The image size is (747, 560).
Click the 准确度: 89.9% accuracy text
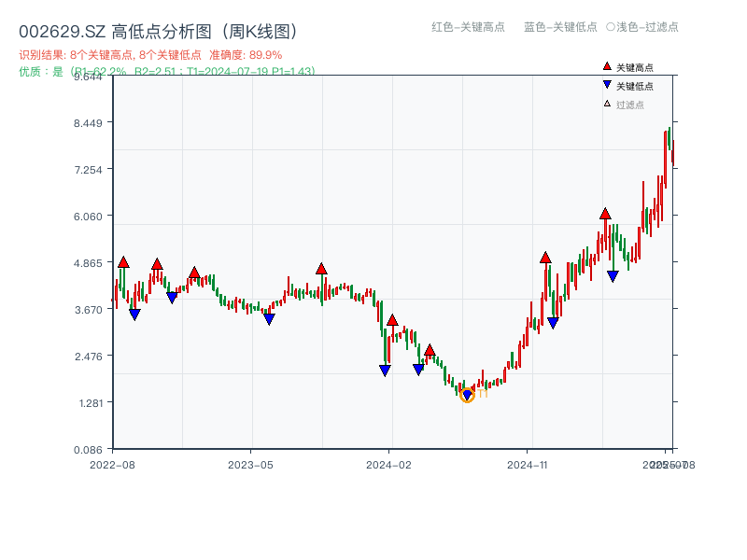(x=246, y=55)
